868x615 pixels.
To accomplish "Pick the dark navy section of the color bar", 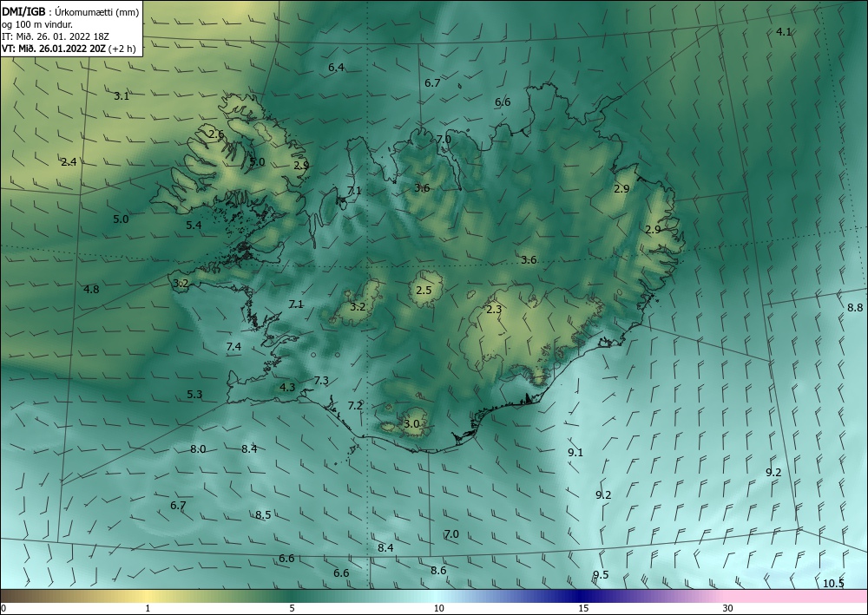I will [578, 596].
